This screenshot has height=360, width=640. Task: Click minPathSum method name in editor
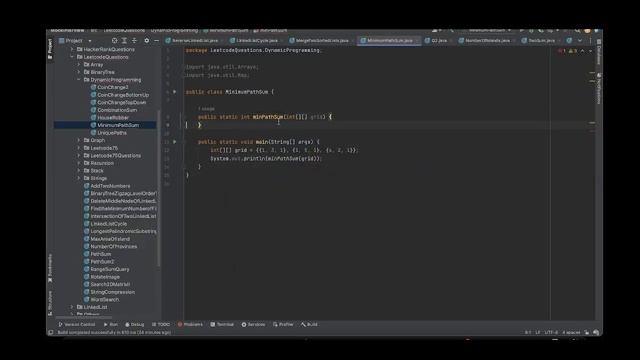click(267, 117)
